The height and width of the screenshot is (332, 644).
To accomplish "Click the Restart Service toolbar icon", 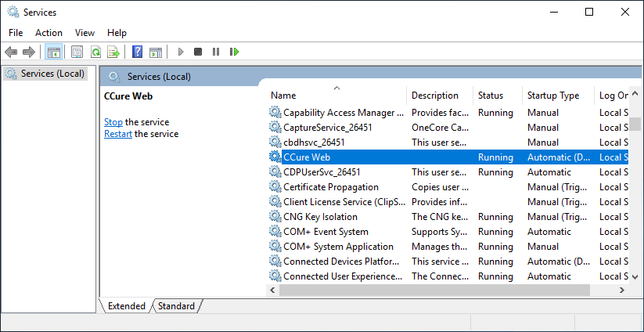I will (x=234, y=52).
